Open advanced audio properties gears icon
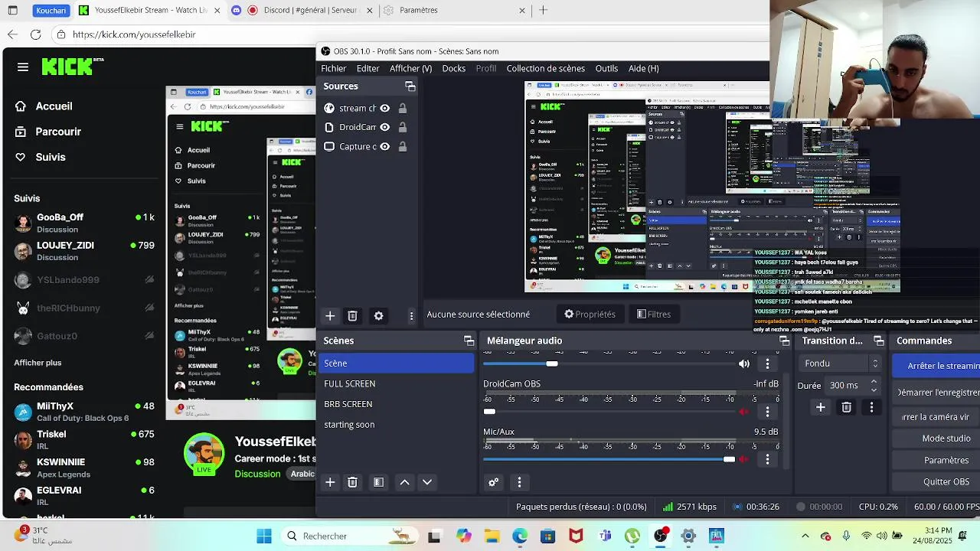This screenshot has height=551, width=980. (493, 482)
